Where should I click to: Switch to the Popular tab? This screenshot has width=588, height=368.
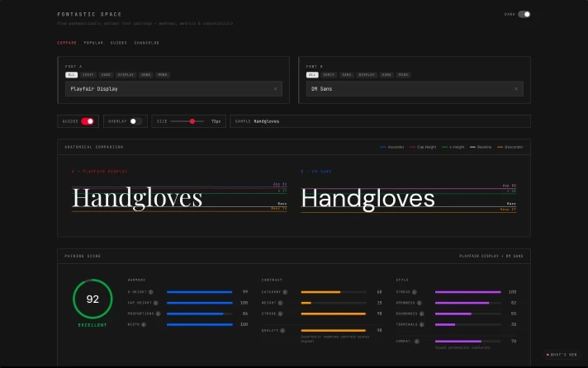point(93,43)
